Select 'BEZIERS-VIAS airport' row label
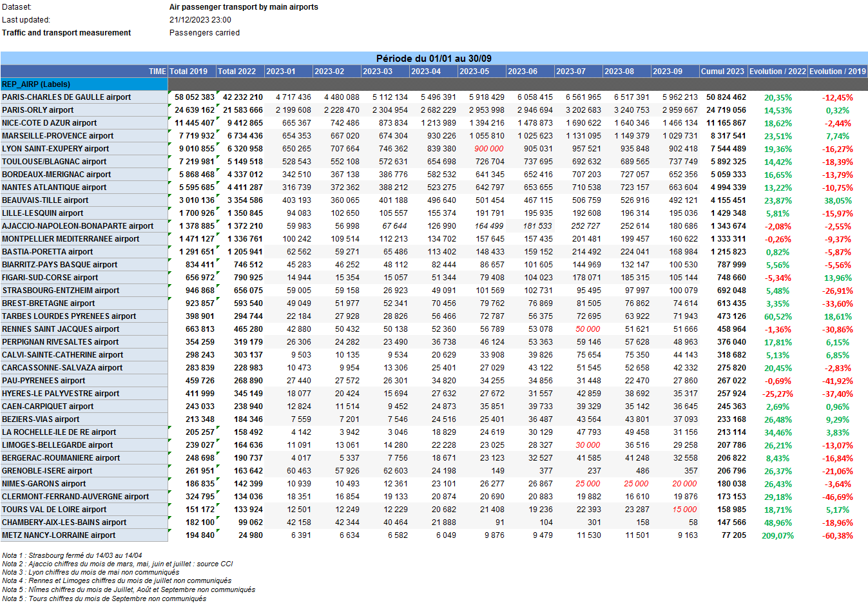This screenshot has width=868, height=603. point(84,419)
